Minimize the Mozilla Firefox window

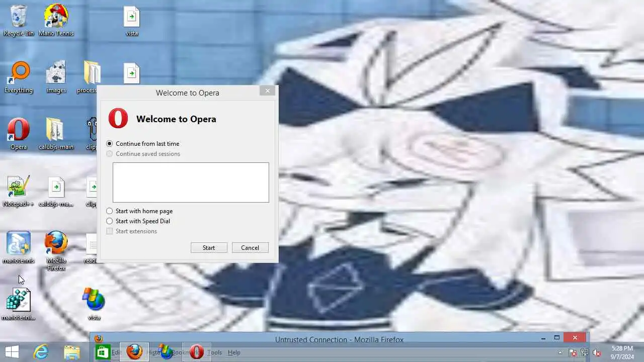point(543,338)
